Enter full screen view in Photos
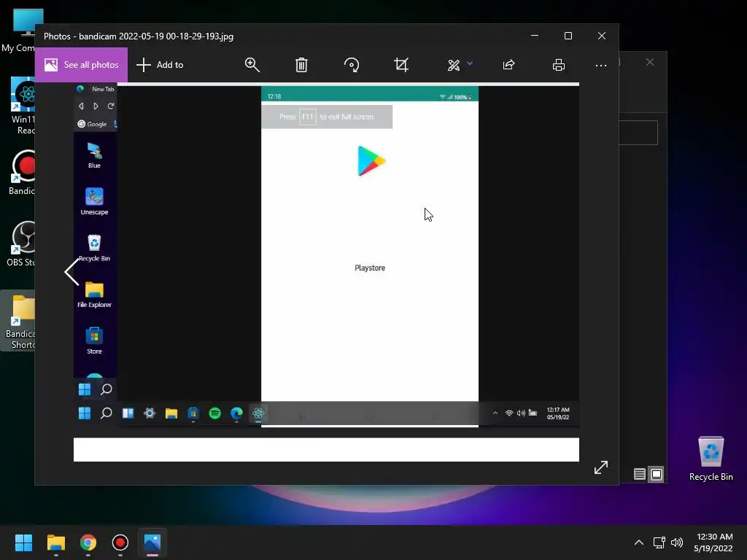 601,467
